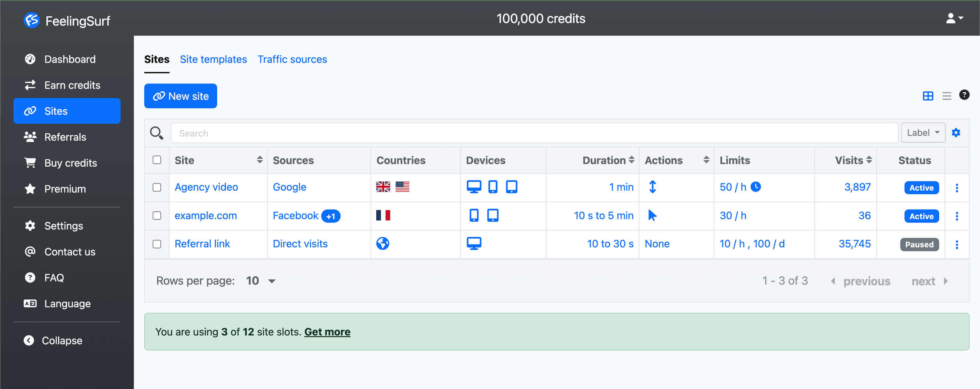
Task: Go to Buy credits
Action: tap(70, 163)
